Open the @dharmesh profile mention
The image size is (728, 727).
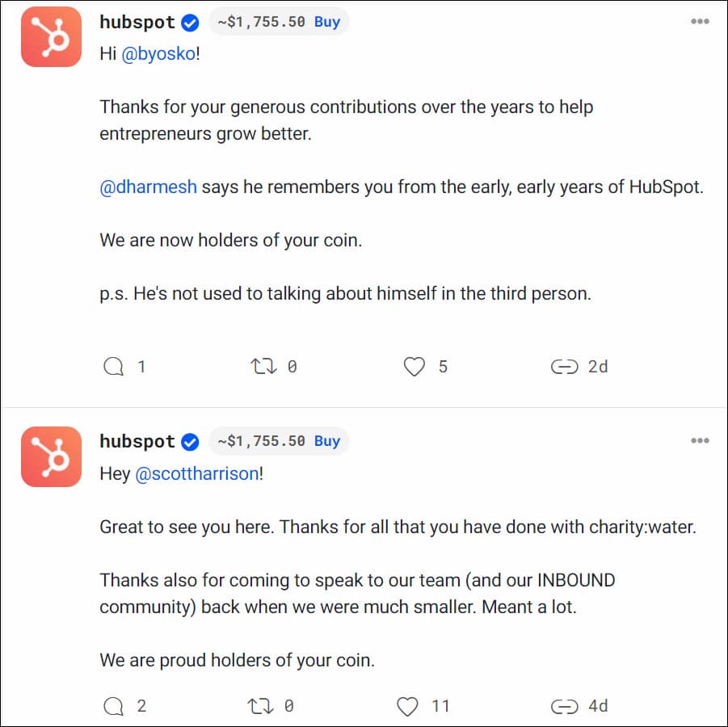(x=148, y=187)
